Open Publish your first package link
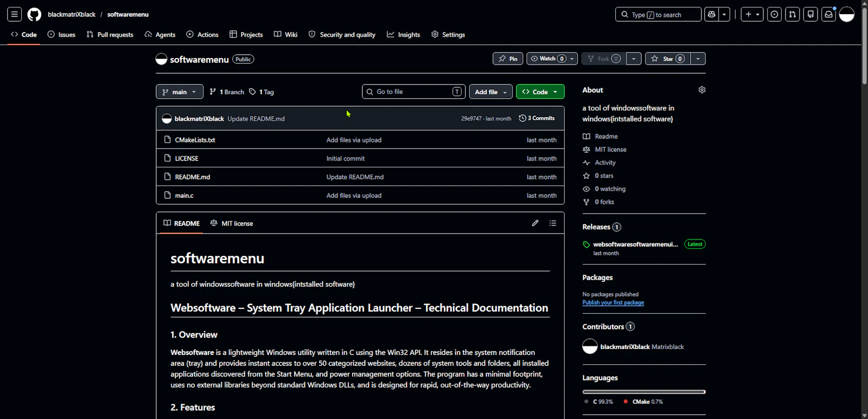Screen dimensions: 868x419 point(613,302)
